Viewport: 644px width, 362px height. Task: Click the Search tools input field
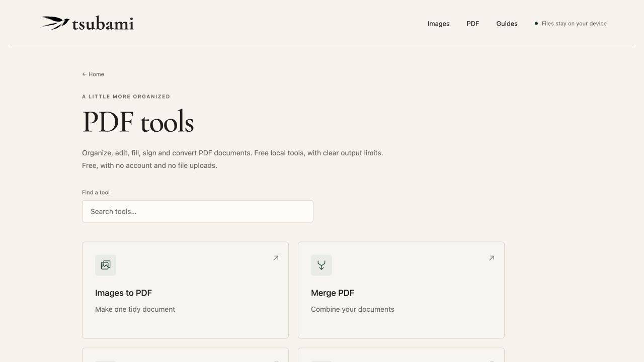tap(198, 211)
